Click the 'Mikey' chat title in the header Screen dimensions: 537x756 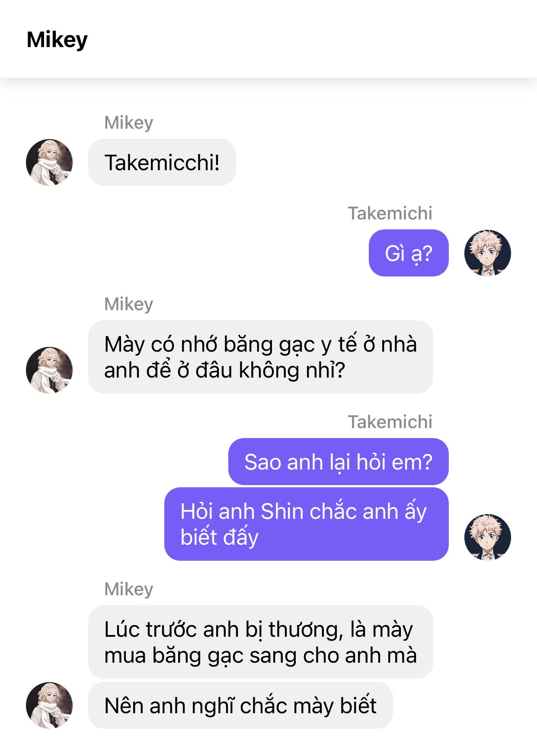[x=57, y=40]
